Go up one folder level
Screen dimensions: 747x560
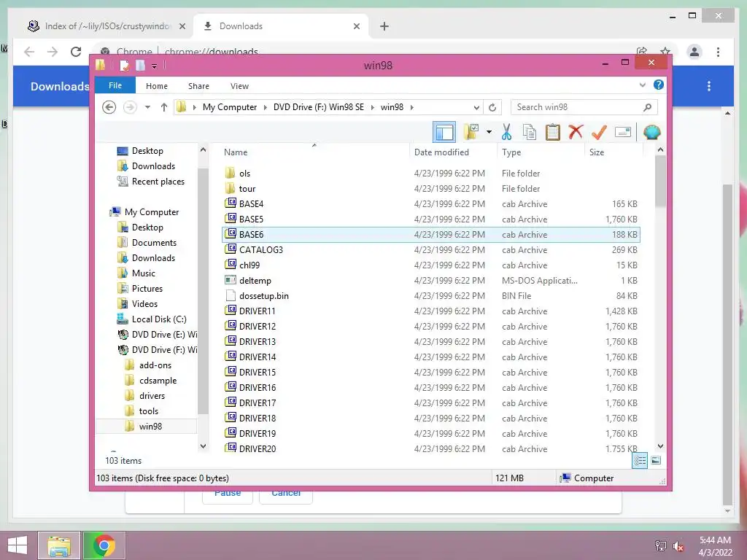(x=164, y=107)
